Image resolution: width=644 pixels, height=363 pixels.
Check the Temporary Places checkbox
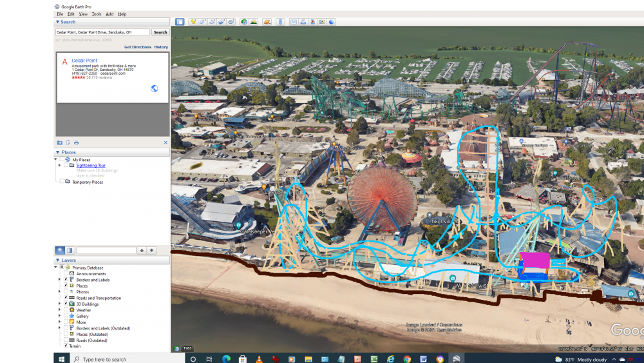point(62,182)
